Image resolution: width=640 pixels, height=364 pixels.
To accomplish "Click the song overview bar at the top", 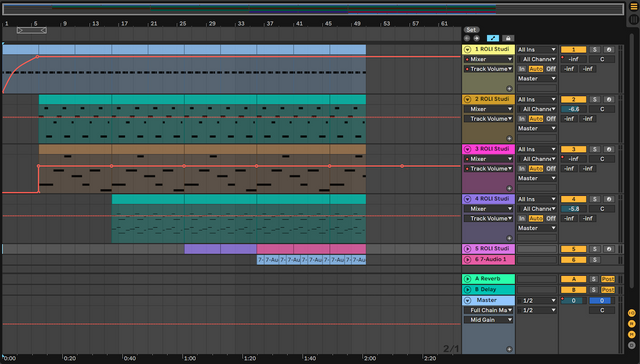I will point(313,9).
